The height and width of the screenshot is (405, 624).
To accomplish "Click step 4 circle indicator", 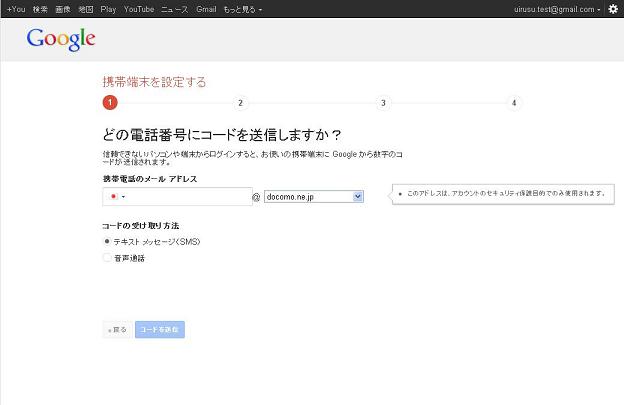I will [x=514, y=103].
